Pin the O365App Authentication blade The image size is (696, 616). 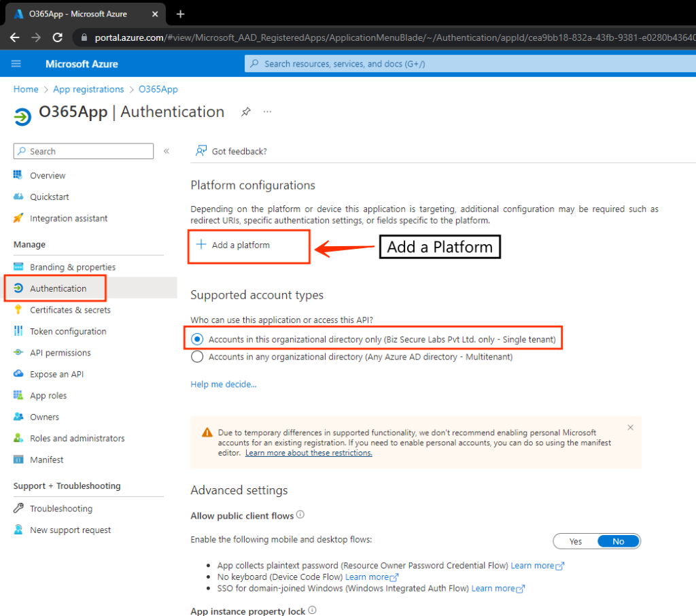click(x=246, y=112)
